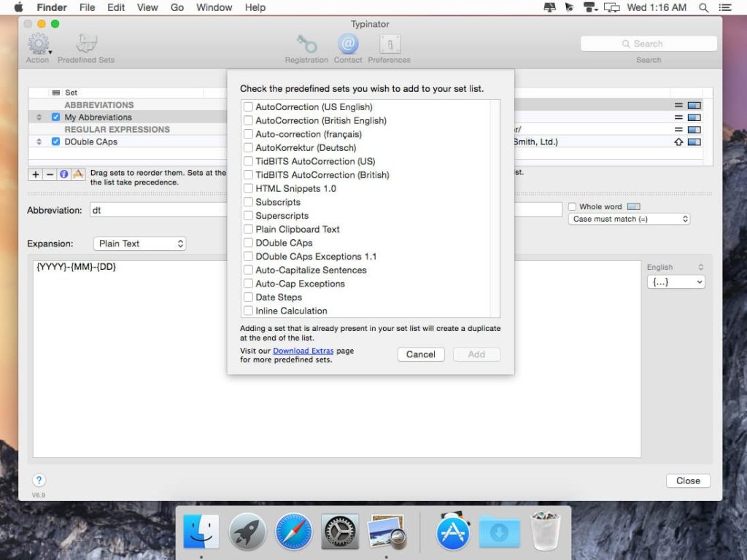747x560 pixels.
Task: Open the Action gear menu
Action: [x=38, y=44]
